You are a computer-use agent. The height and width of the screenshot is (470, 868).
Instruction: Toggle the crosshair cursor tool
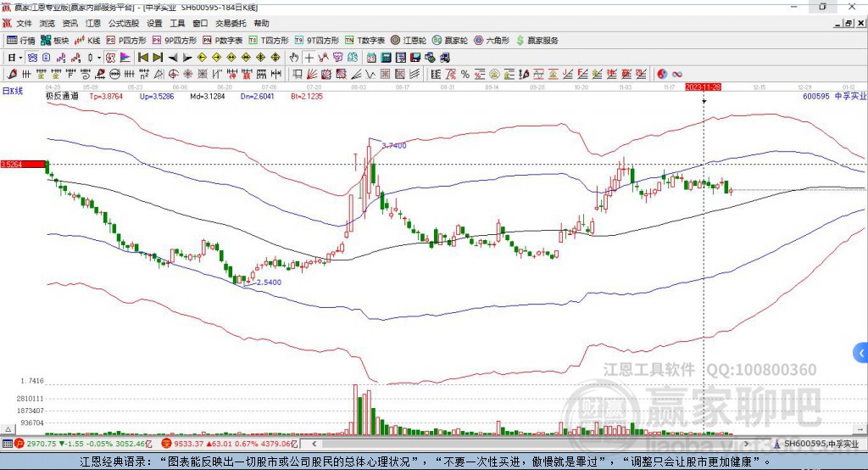(x=309, y=58)
